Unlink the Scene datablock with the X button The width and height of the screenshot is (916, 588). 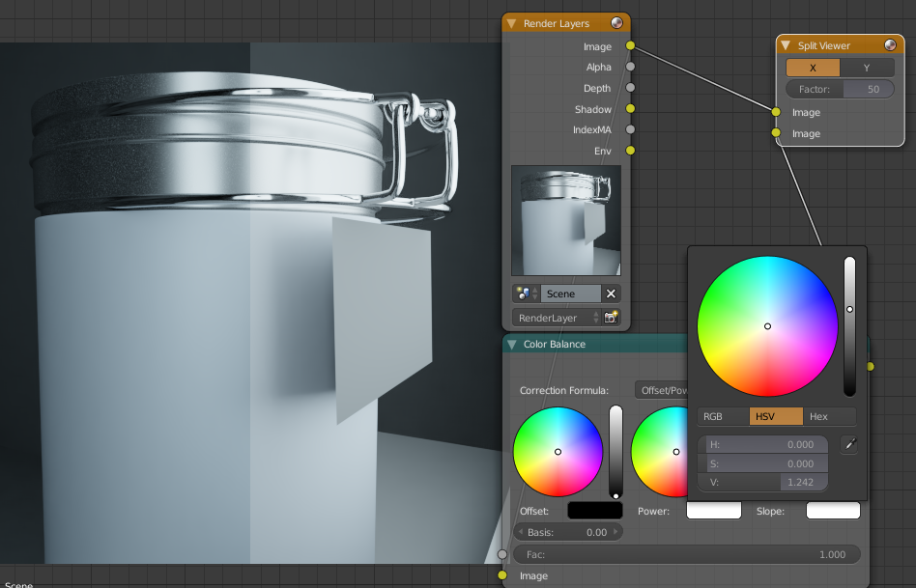click(x=611, y=293)
